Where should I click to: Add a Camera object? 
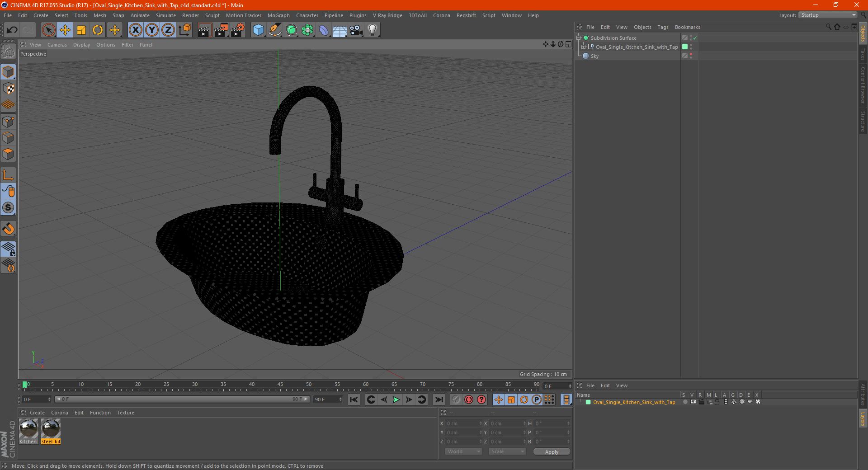(x=356, y=30)
